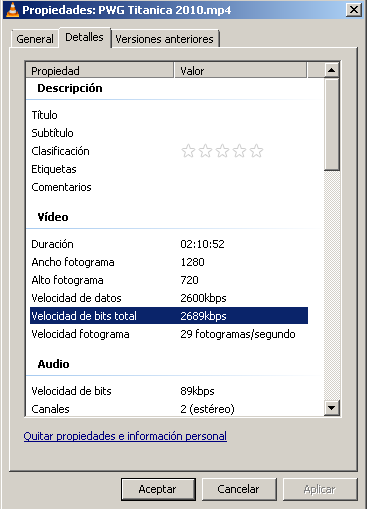Set rating to two stars
Image resolution: width=367 pixels, height=509 pixels.
pyautogui.click(x=205, y=151)
